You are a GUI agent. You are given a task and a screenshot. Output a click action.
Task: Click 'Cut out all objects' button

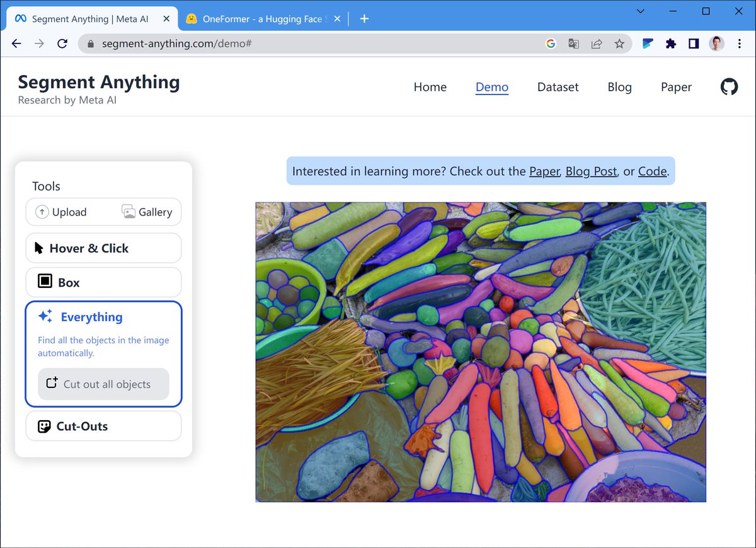tap(103, 384)
